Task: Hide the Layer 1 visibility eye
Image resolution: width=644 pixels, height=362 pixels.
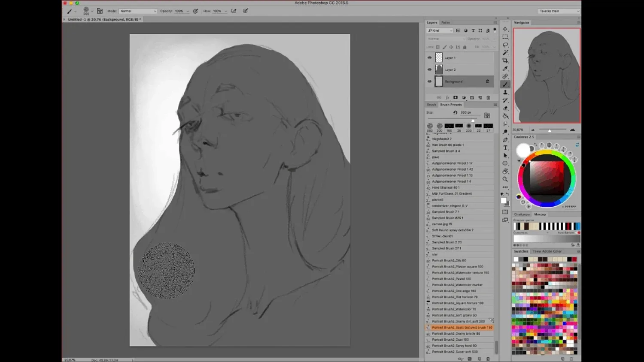Action: coord(429,57)
